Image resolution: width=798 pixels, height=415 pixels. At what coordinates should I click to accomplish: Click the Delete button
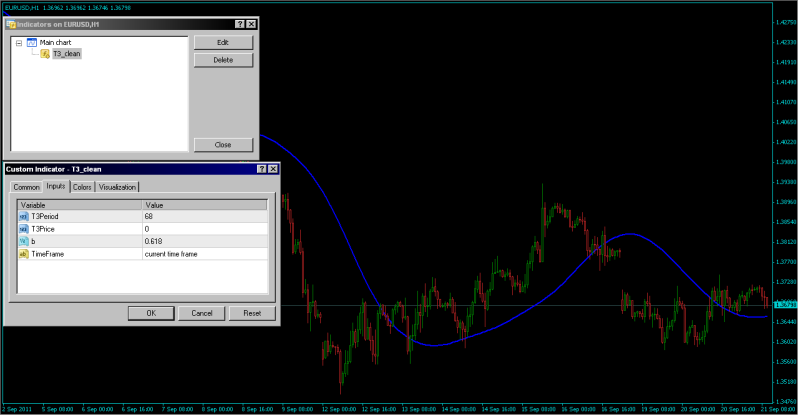point(223,60)
